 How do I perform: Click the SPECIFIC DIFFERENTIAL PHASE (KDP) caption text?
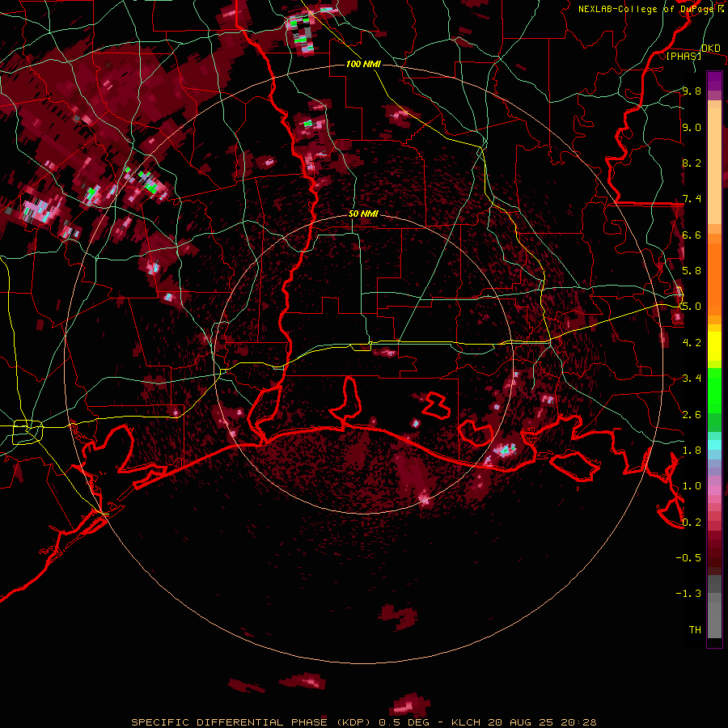252,722
